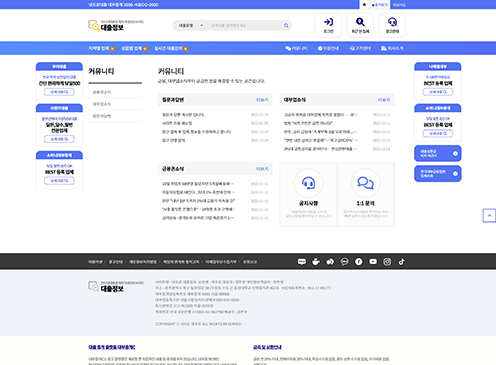The width and height of the screenshot is (496, 365).
Task: Open 고객센터 in the blue navigation bar
Action: (360, 48)
